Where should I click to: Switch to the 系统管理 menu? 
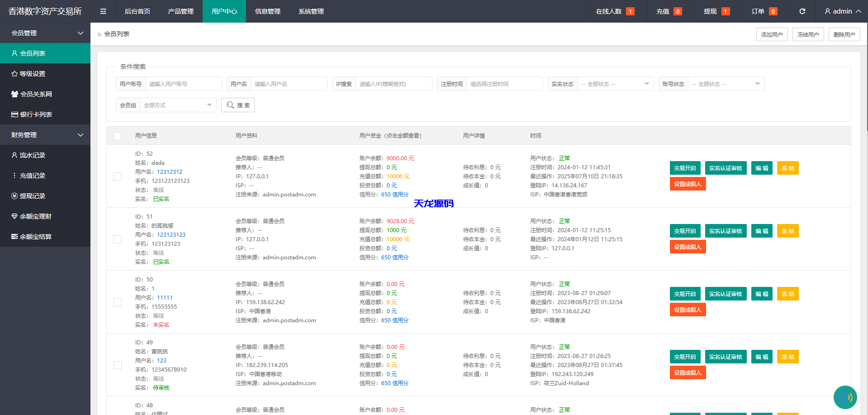(311, 11)
